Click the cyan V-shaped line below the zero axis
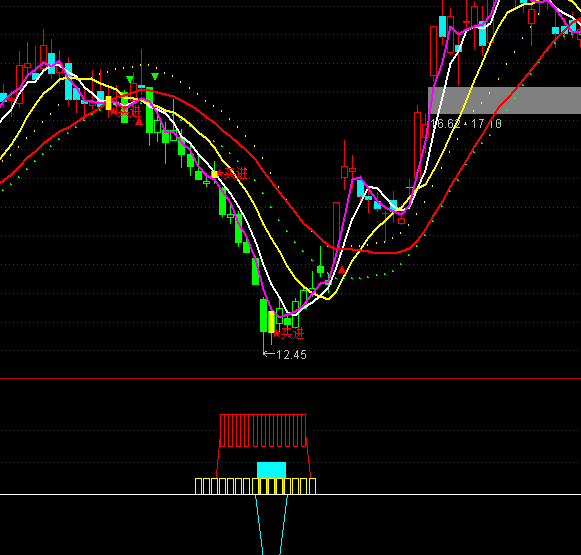This screenshot has height=555, width=581. coord(271,525)
